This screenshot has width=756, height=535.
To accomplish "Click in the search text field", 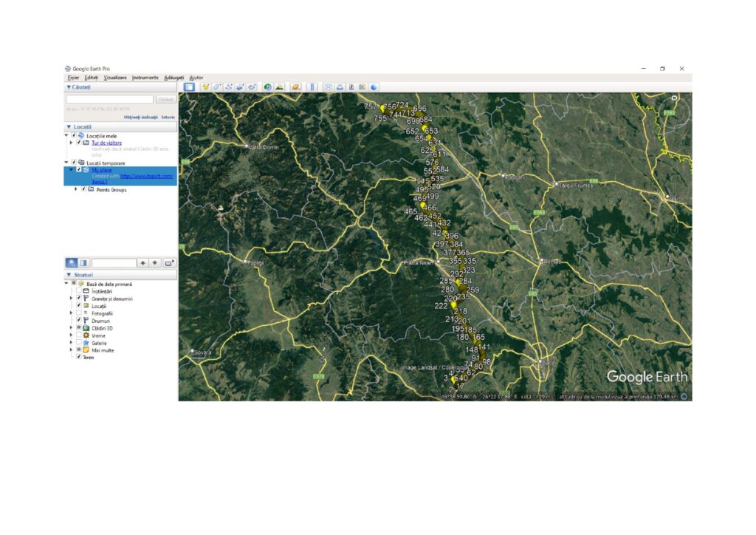I will pyautogui.click(x=109, y=99).
